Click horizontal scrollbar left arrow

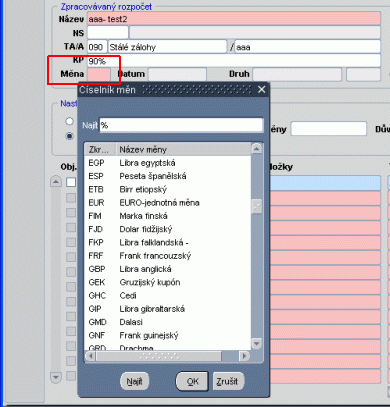90,356
